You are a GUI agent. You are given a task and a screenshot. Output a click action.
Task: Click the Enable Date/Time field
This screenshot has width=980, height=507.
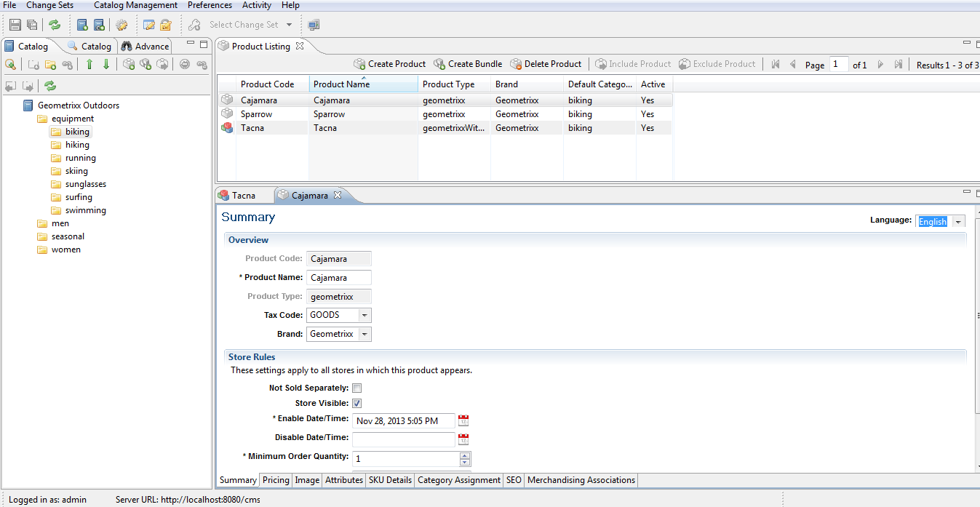click(x=403, y=421)
